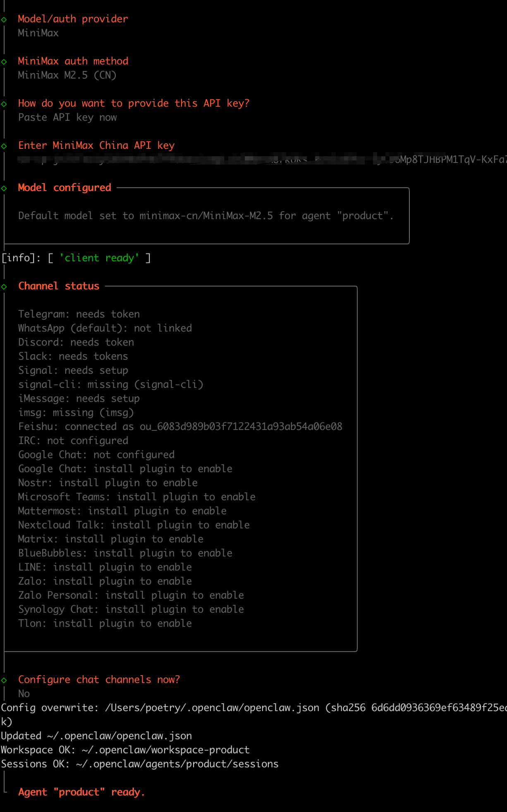The image size is (507, 812).
Task: Click the diamond marker beside Model configured
Action: (4, 188)
